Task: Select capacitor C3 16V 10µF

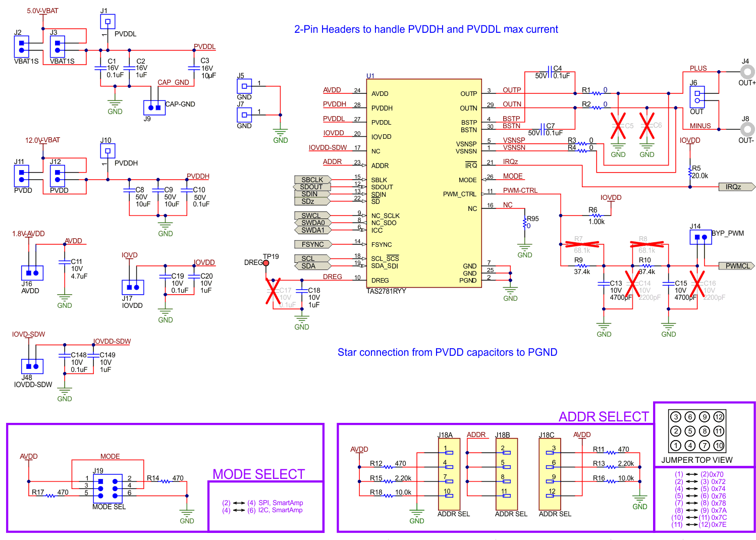Action: tap(194, 68)
